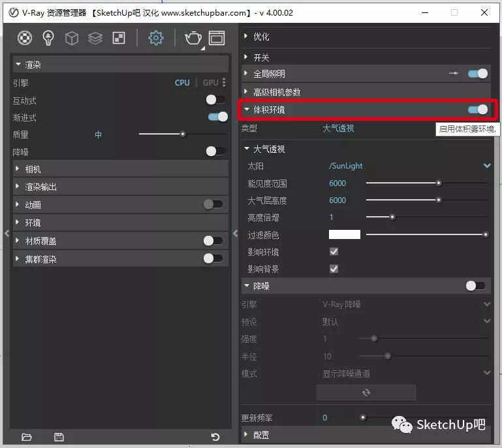Viewport: 502px width, 448px height.
Task: Edit the 能见度范围 value 6000
Action: coord(337,183)
